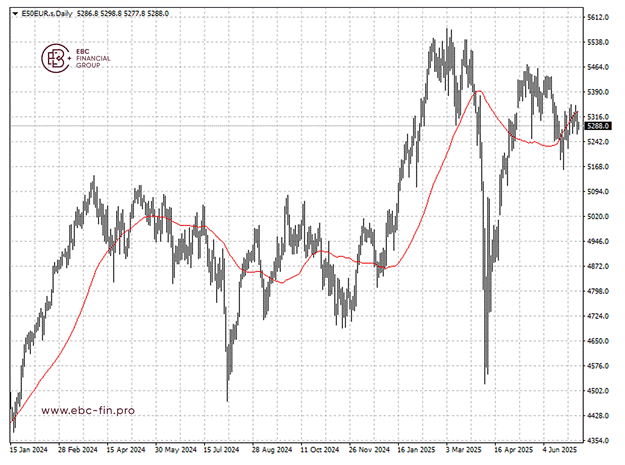Click the 4502.0 price axis label
The width and height of the screenshot is (625, 465).
tap(598, 390)
